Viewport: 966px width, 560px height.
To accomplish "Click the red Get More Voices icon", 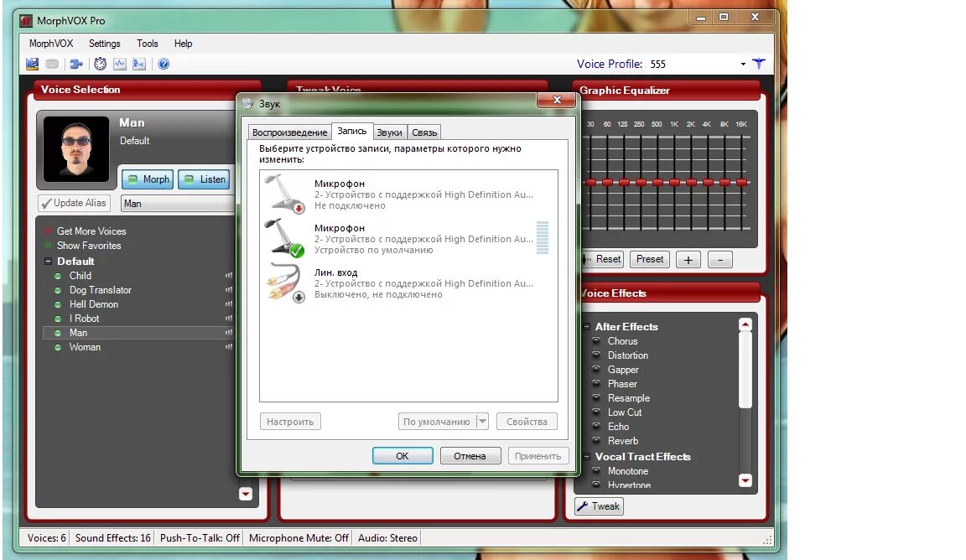I will [x=48, y=231].
